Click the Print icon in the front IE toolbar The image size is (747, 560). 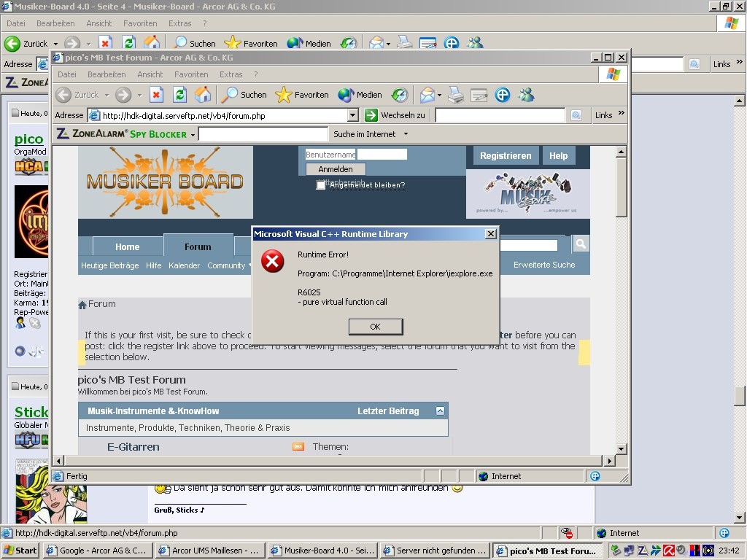pos(455,95)
